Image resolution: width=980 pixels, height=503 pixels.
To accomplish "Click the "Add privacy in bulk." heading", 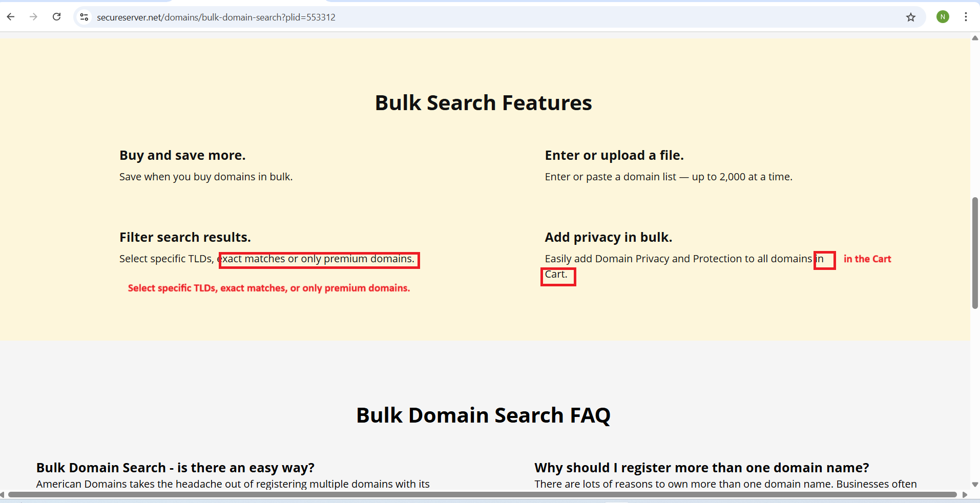I will pyautogui.click(x=608, y=237).
